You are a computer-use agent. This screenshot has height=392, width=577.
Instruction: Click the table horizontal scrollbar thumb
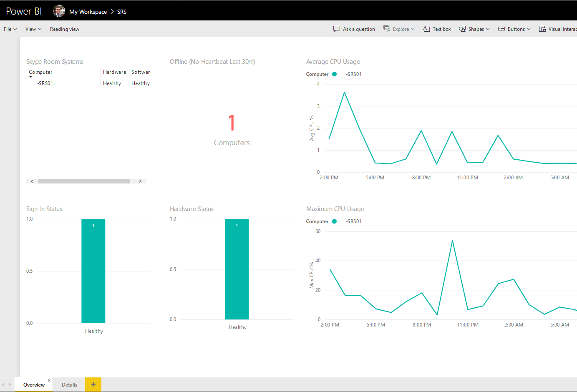point(84,181)
